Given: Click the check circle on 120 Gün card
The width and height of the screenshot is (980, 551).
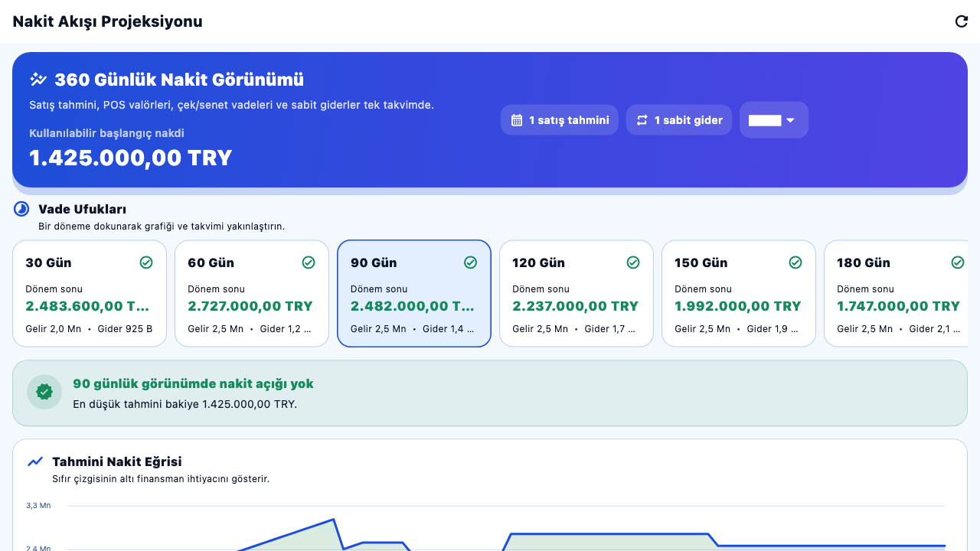Looking at the screenshot, I should [633, 262].
